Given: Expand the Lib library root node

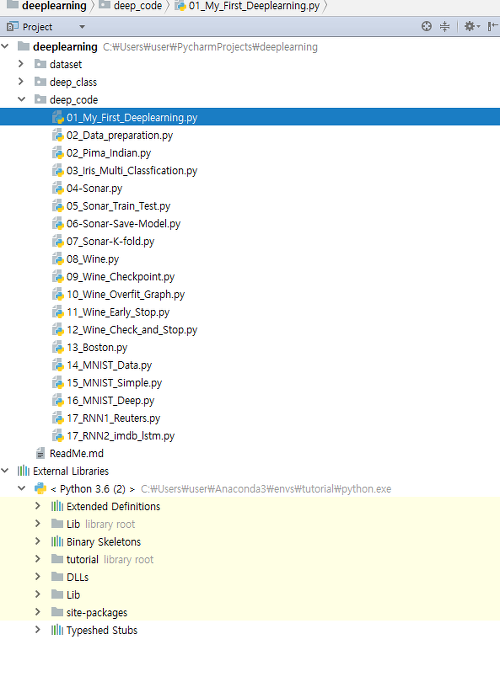Looking at the screenshot, I should click(x=38, y=524).
